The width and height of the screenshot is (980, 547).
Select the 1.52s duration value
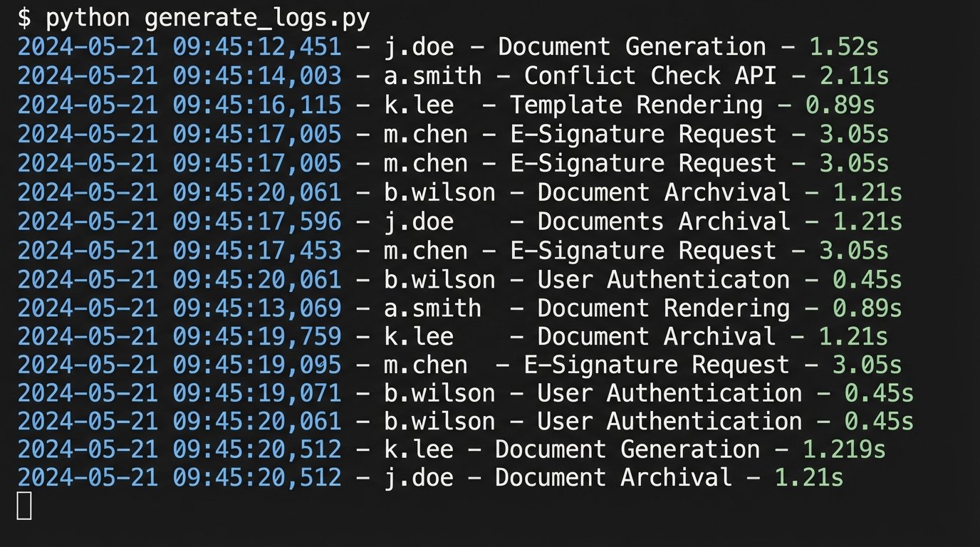844,47
